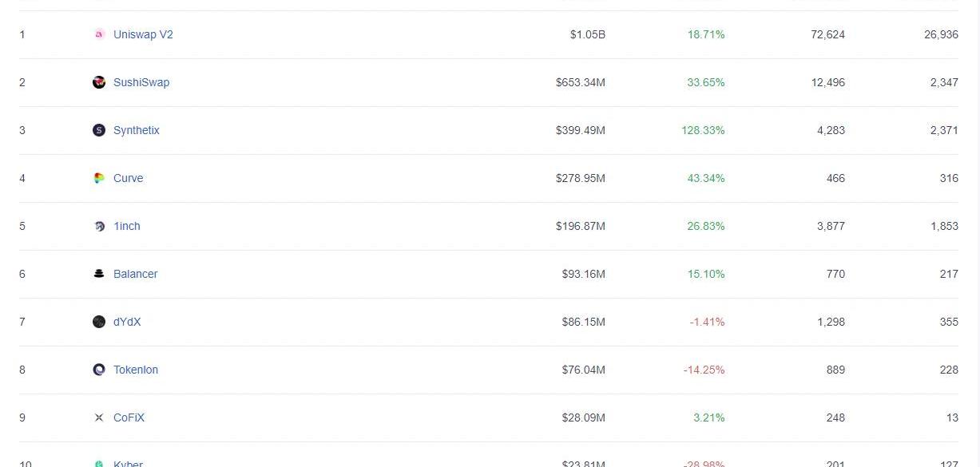Click the CoFiX cross logo icon
Viewport: 980px width, 467px height.
click(99, 418)
